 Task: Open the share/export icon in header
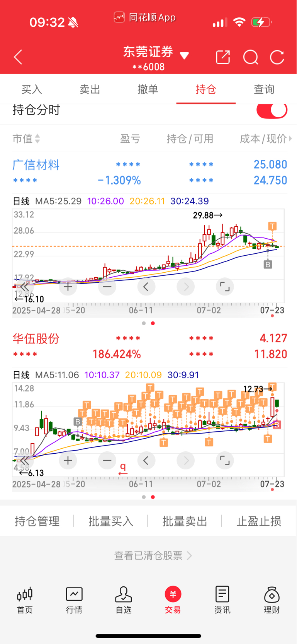(x=223, y=57)
